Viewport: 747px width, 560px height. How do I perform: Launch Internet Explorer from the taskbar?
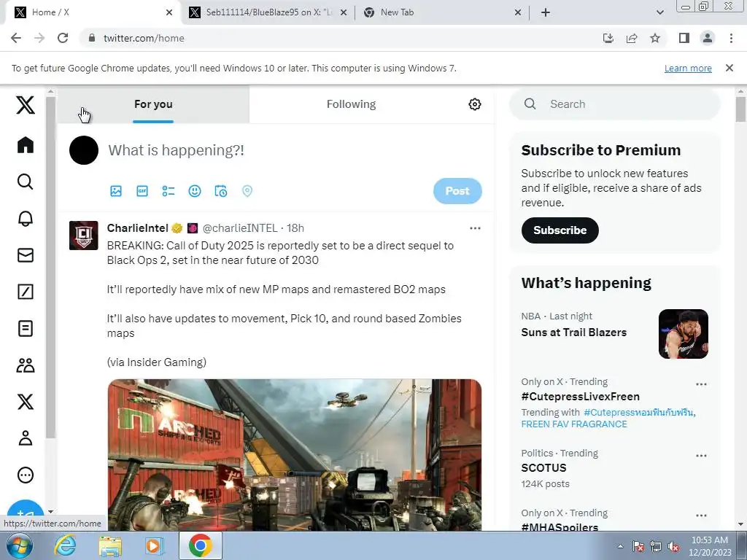point(65,546)
